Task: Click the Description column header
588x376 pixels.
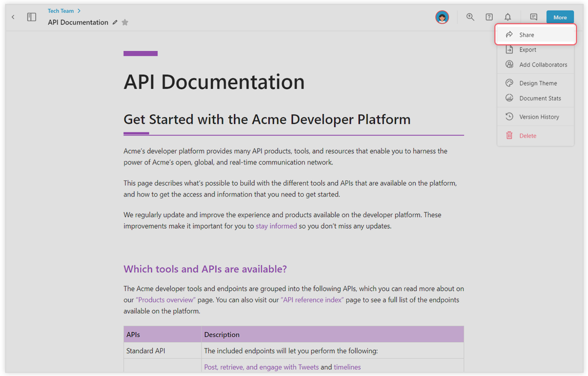Action: click(332, 334)
